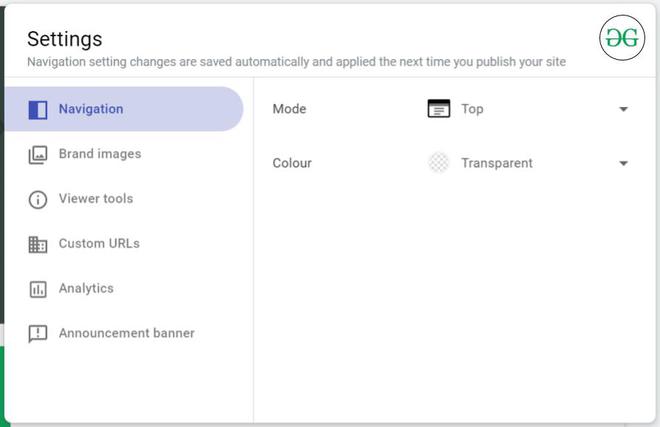Image resolution: width=660 pixels, height=427 pixels.
Task: Open the Analytics section
Action: pyautogui.click(x=86, y=289)
